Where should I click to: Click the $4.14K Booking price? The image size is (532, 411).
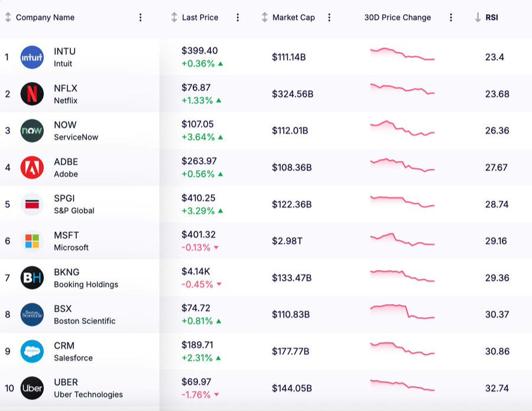(196, 272)
